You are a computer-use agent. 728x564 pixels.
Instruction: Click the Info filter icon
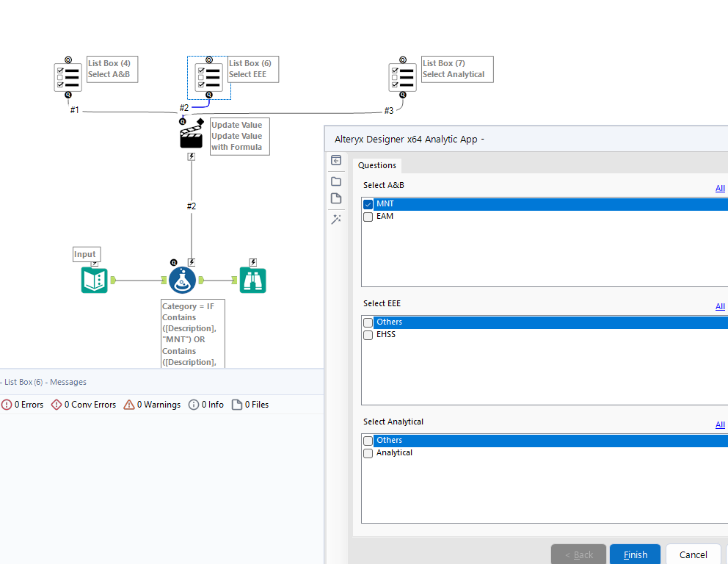(194, 405)
